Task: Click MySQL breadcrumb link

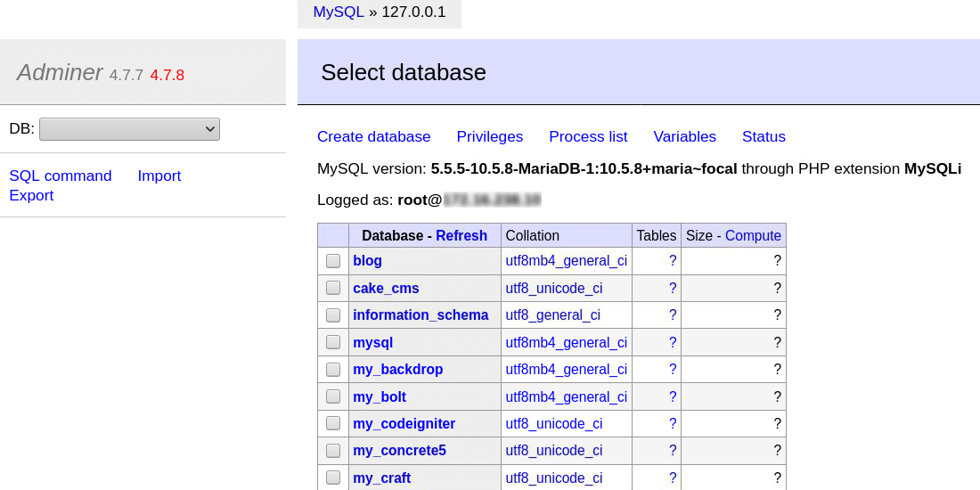Action: [x=339, y=12]
